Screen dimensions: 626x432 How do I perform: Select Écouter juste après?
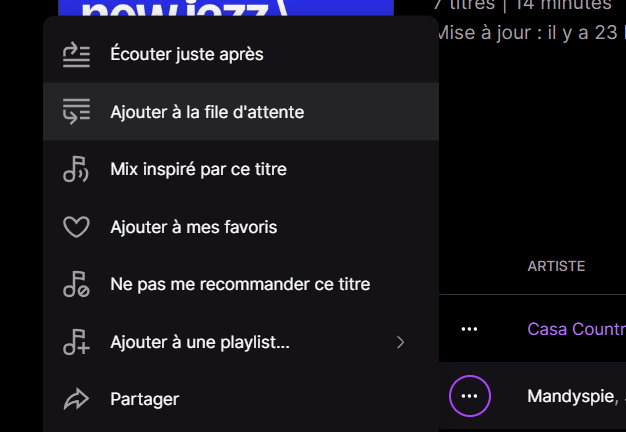187,54
